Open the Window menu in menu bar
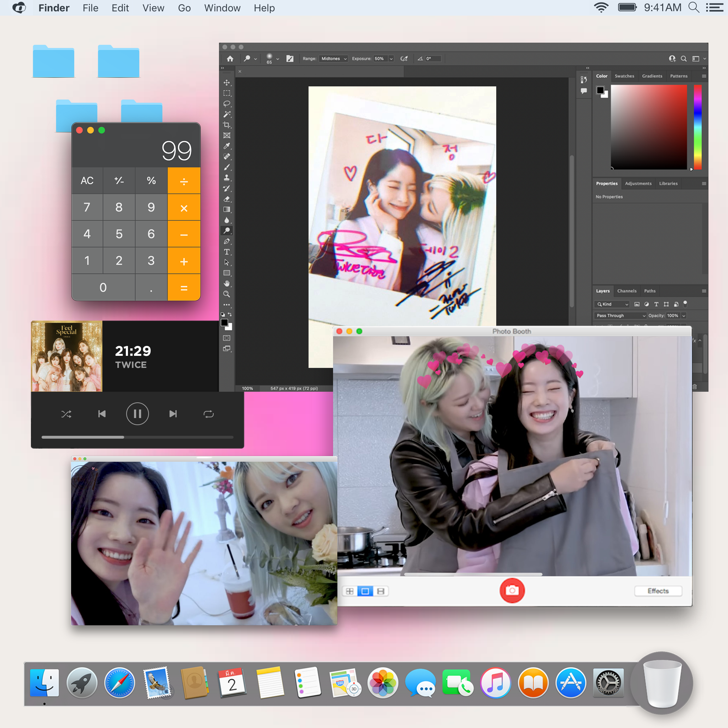This screenshot has width=728, height=728. (222, 8)
